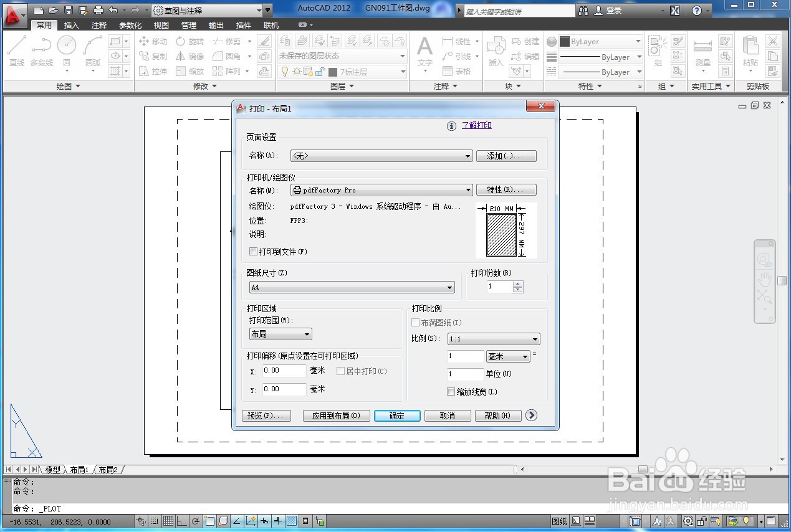Screen dimensions: 791x532
Task: Open the workspace 草图与注释 dropdown
Action: (x=207, y=11)
